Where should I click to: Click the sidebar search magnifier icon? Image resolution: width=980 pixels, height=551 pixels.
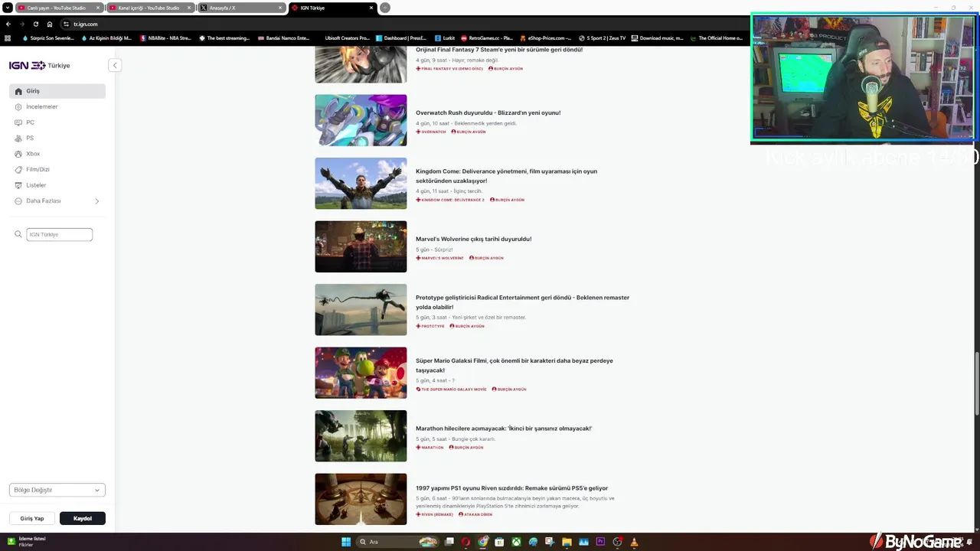(x=18, y=234)
